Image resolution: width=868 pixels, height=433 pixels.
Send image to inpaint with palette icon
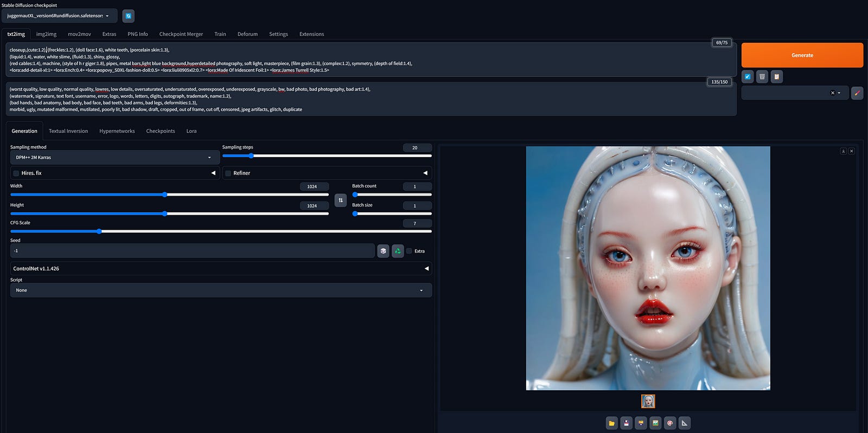coord(670,423)
